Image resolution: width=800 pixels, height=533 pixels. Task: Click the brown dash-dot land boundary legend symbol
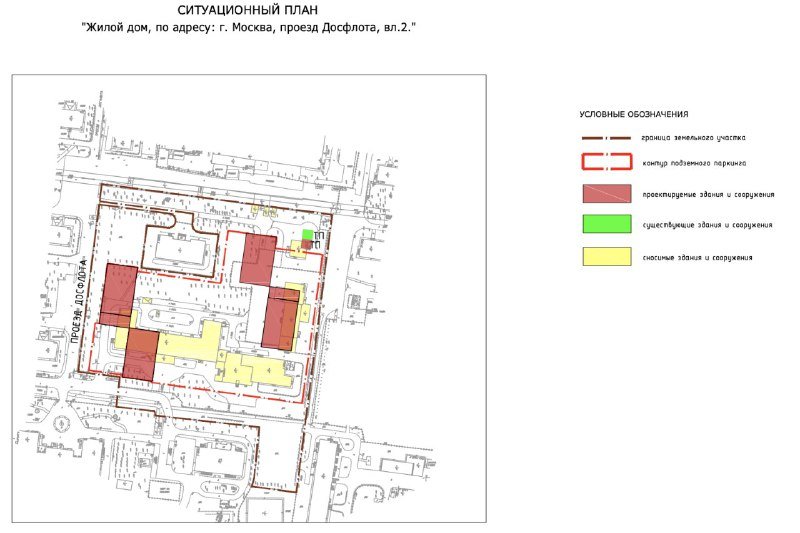tap(607, 138)
